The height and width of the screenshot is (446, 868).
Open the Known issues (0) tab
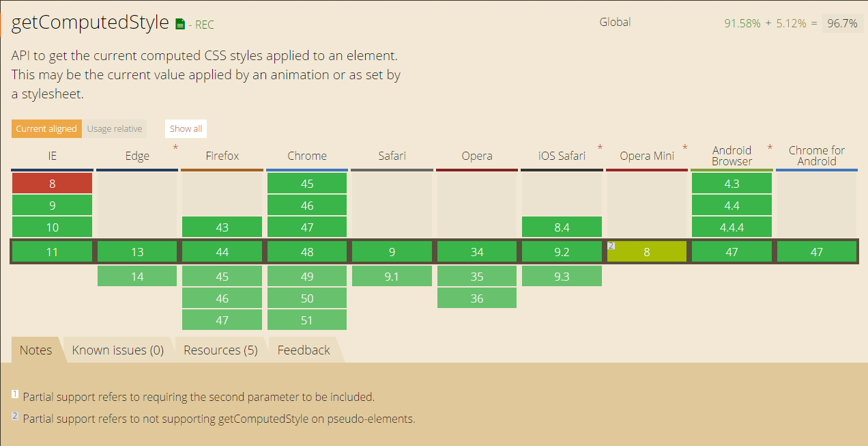point(118,350)
